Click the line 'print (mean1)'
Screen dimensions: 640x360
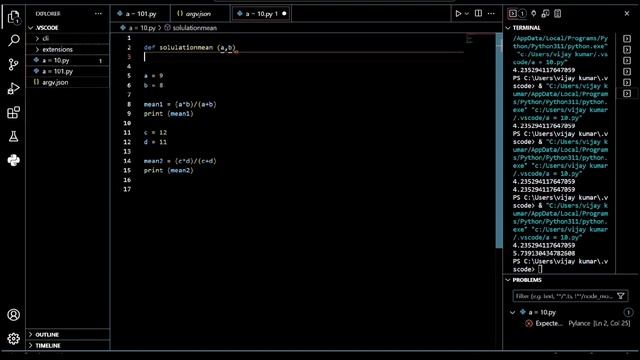pyautogui.click(x=169, y=113)
